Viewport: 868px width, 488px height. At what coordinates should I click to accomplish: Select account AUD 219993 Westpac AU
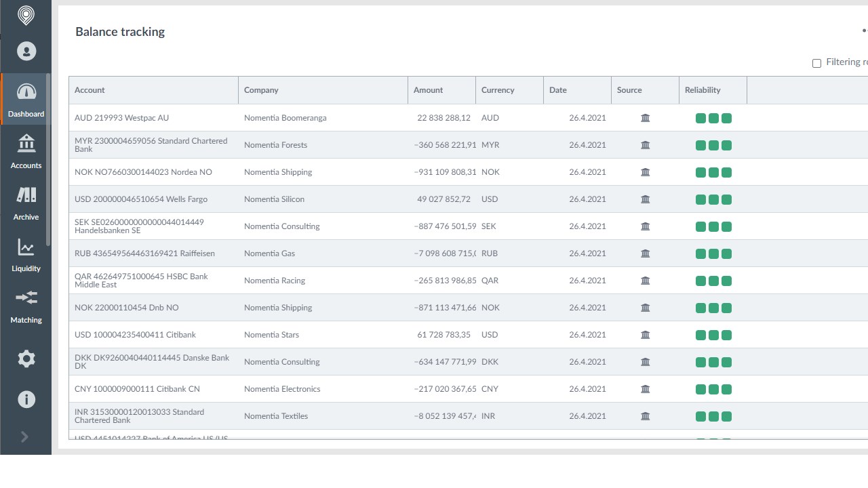(122, 118)
